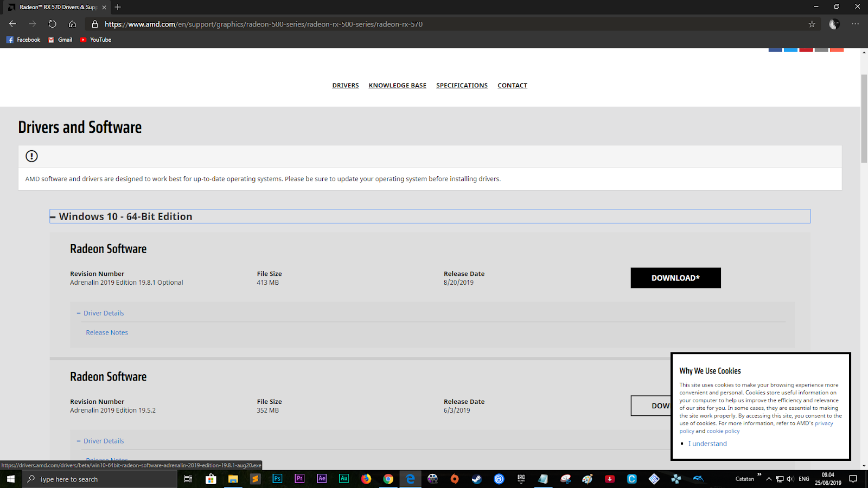
Task: Jump to the CONTACT section
Action: coord(513,86)
